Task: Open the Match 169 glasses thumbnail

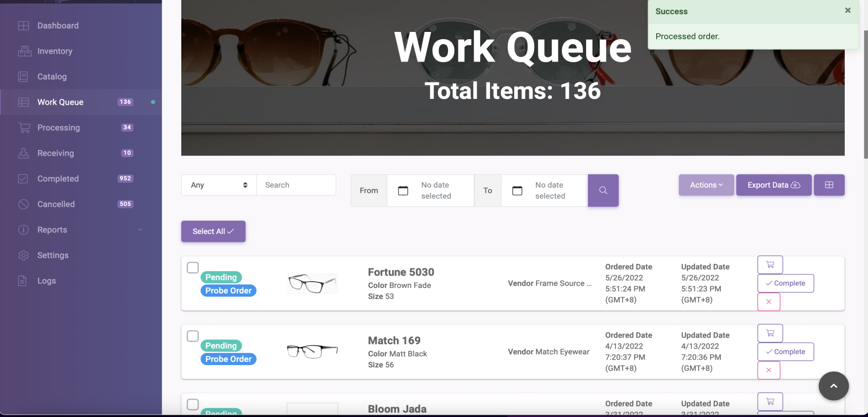Action: coord(312,351)
